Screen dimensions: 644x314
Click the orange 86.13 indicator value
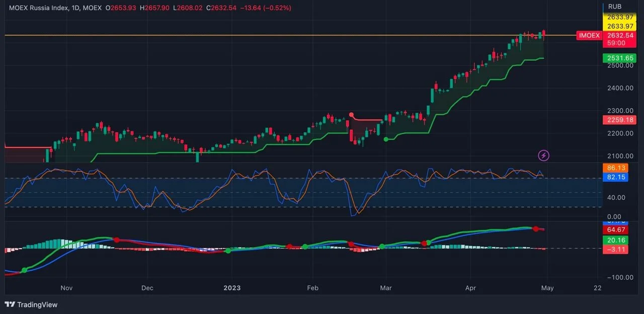pyautogui.click(x=615, y=167)
